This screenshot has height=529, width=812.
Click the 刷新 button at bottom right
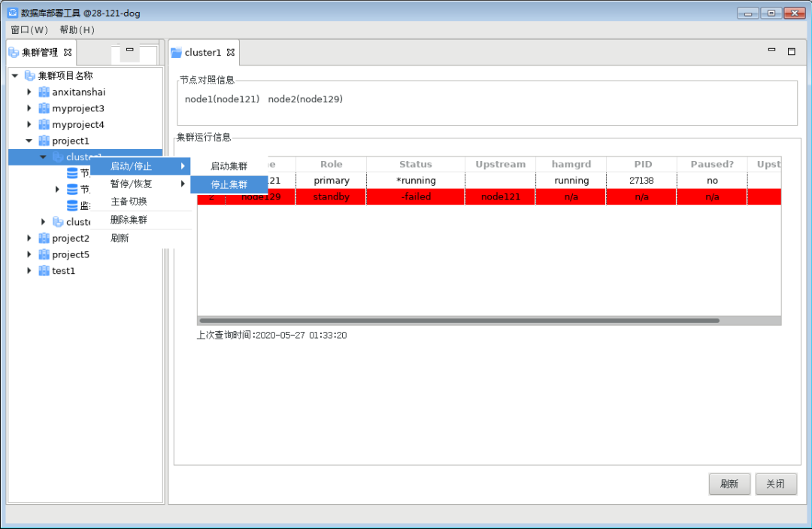(x=729, y=484)
